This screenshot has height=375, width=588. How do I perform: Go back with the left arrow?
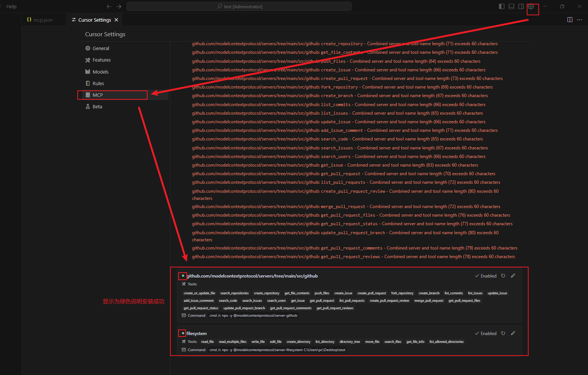[x=109, y=6]
